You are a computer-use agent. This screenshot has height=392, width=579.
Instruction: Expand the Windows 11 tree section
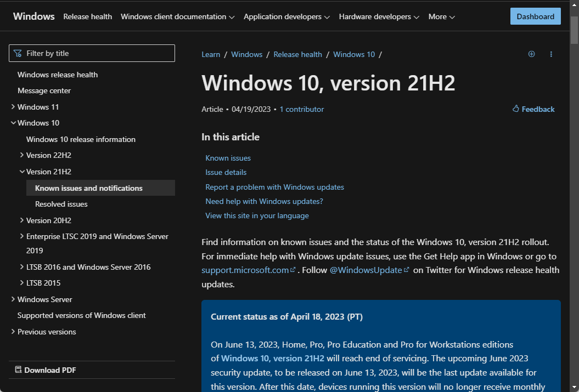click(13, 106)
